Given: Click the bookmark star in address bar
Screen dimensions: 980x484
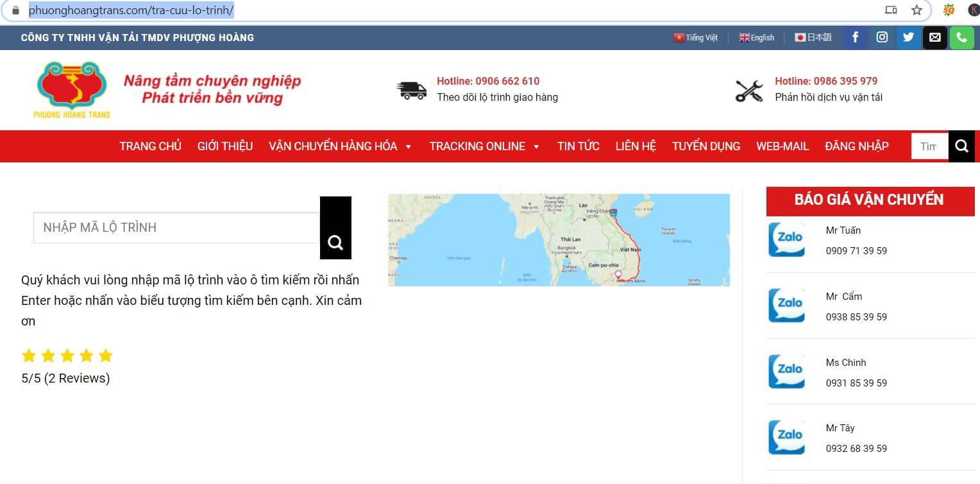Looking at the screenshot, I should tap(917, 10).
